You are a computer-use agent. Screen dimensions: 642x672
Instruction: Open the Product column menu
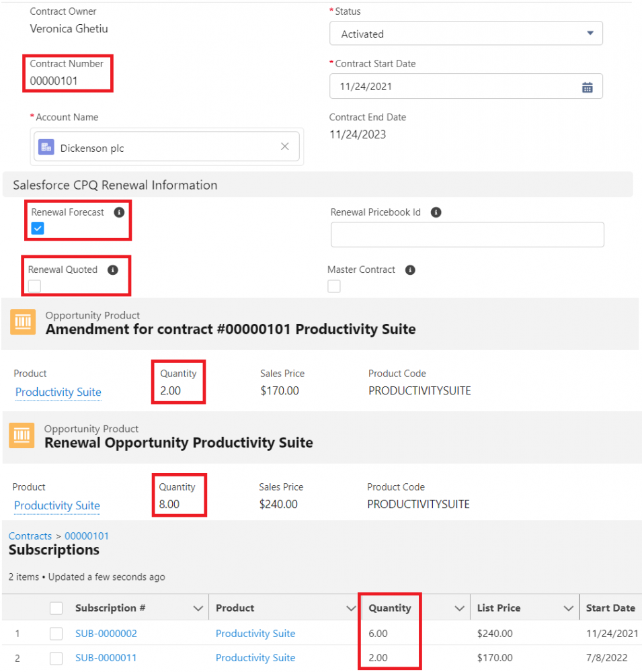coord(351,608)
